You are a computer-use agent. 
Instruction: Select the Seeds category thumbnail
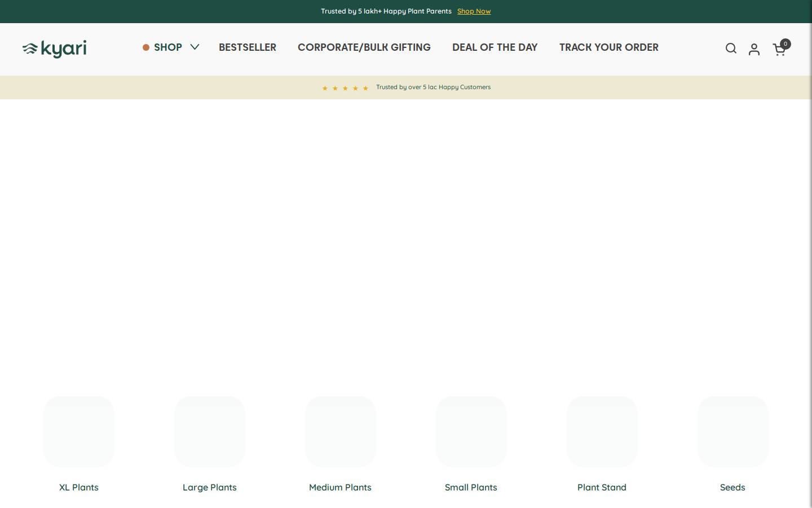tap(733, 432)
